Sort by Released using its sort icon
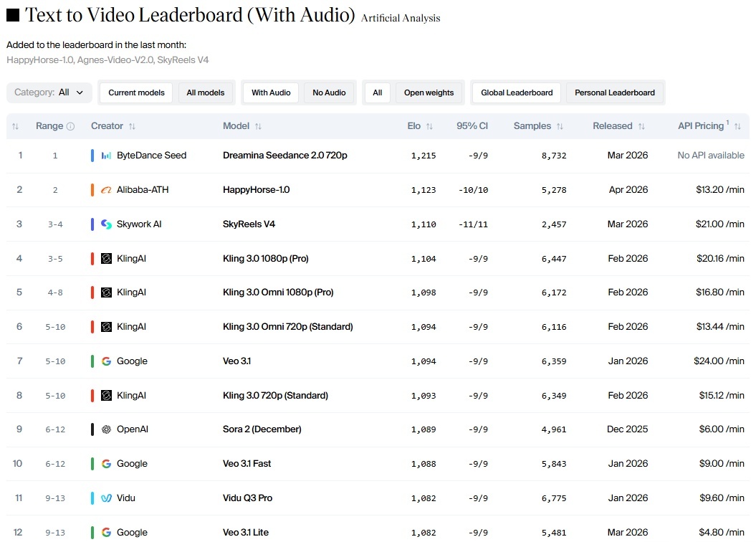The height and width of the screenshot is (542, 756). coord(642,126)
